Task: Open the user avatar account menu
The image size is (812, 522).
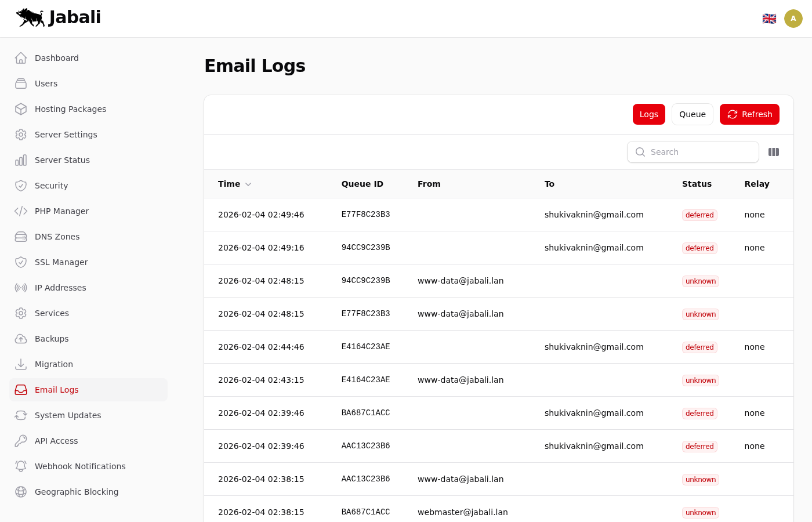Action: [x=793, y=19]
